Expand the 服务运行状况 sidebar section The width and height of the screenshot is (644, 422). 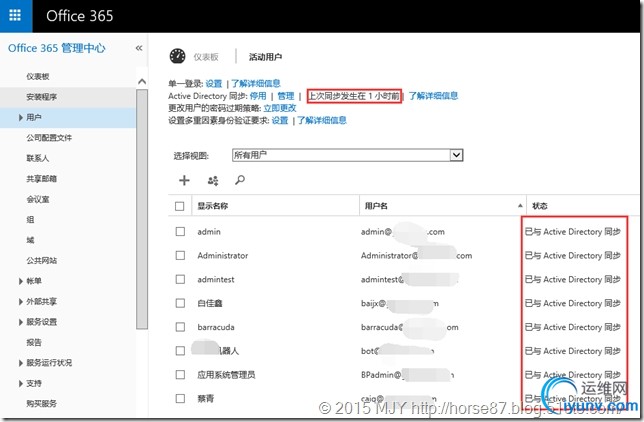21,363
